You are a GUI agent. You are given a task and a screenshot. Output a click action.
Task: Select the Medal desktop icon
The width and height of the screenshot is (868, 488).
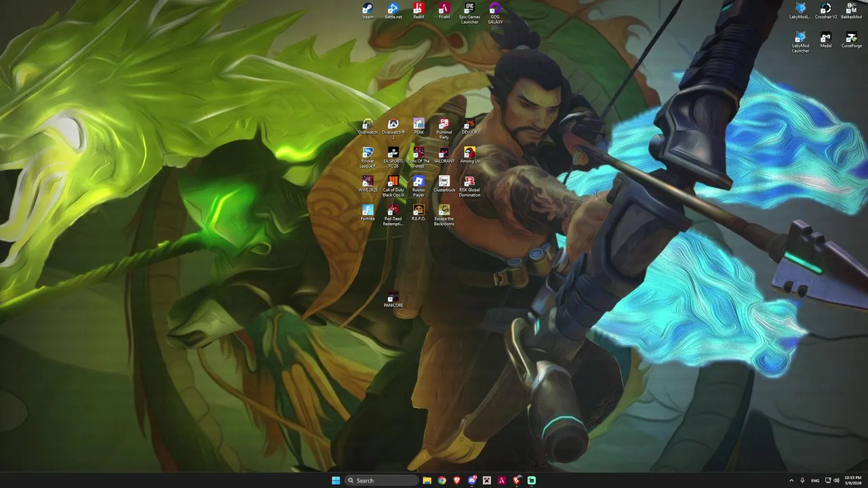tap(826, 40)
